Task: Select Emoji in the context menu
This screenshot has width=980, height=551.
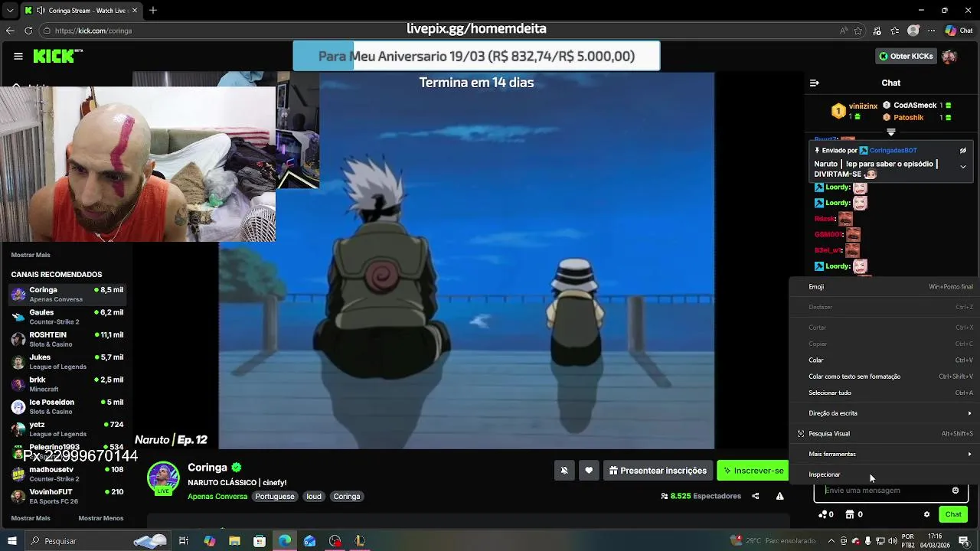Action: pyautogui.click(x=885, y=287)
